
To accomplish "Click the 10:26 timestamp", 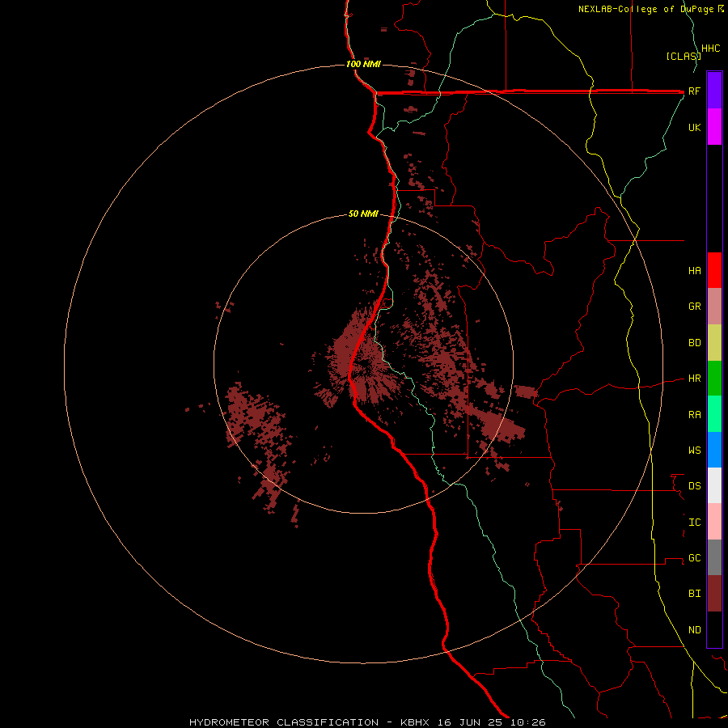I will (527, 722).
